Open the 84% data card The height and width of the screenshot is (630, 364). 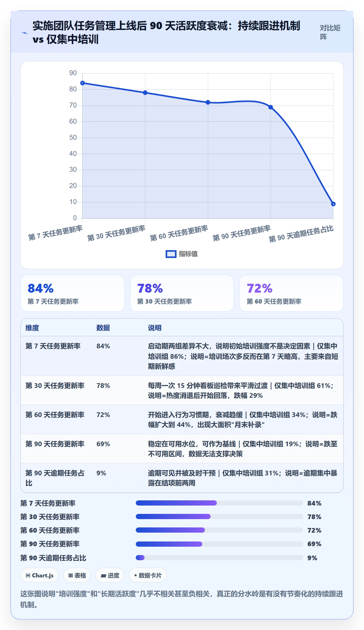point(73,293)
